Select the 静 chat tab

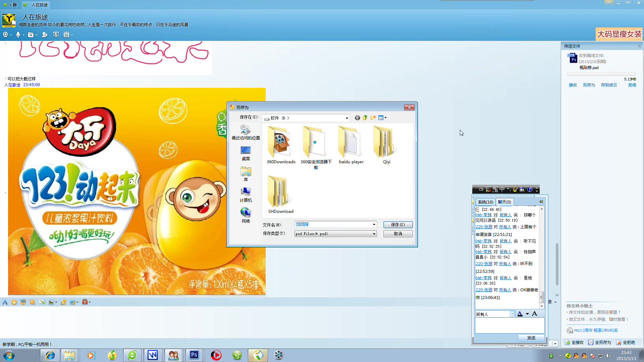11,5
